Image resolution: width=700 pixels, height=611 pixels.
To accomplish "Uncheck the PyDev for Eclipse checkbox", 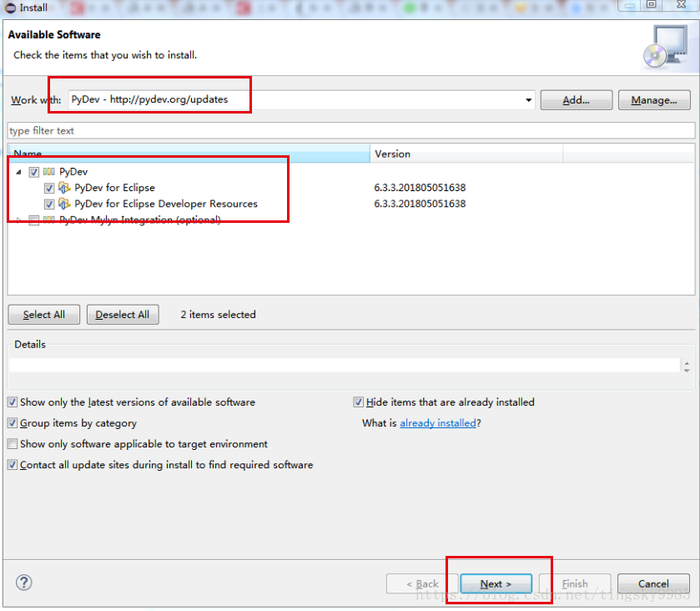I will pyautogui.click(x=49, y=188).
